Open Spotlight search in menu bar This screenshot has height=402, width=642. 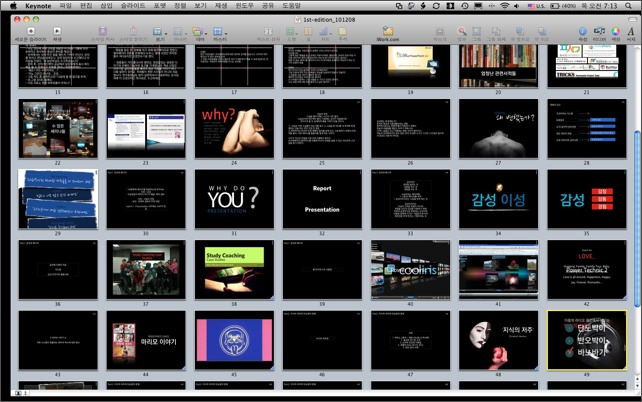[x=628, y=6]
